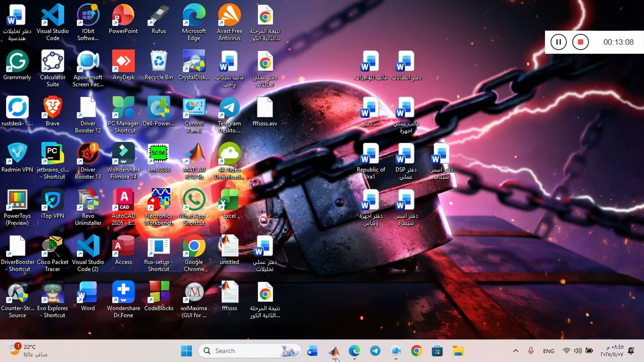
Task: Pause the screen recording
Action: point(558,42)
